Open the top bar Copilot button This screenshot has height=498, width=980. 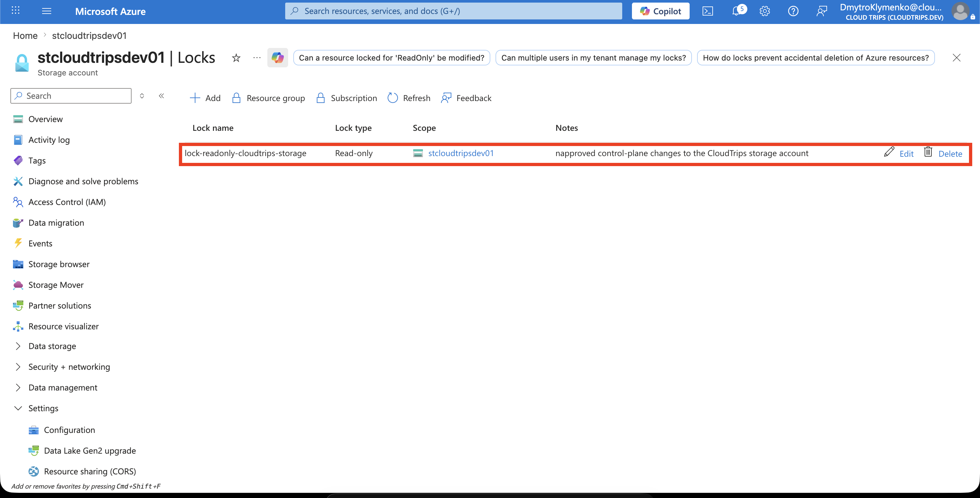(660, 11)
